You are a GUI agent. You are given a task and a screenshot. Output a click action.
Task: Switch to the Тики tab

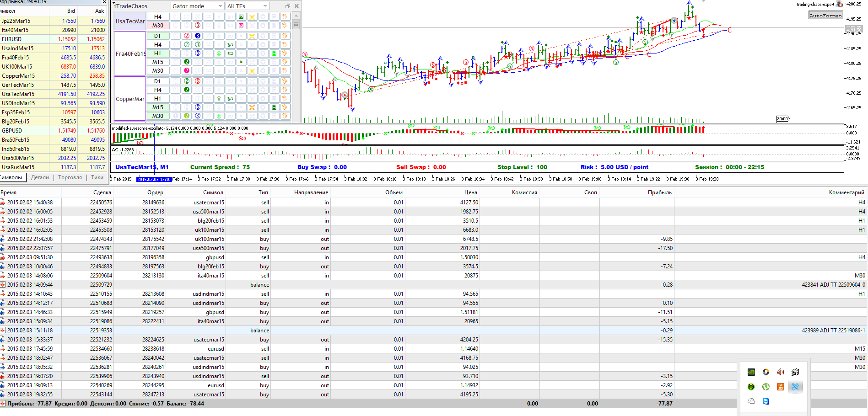[x=97, y=177]
